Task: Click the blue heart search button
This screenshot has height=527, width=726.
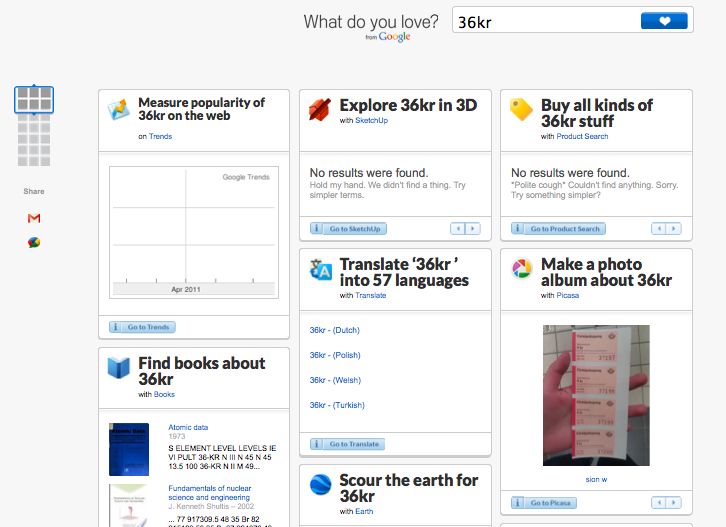Action: coord(664,21)
